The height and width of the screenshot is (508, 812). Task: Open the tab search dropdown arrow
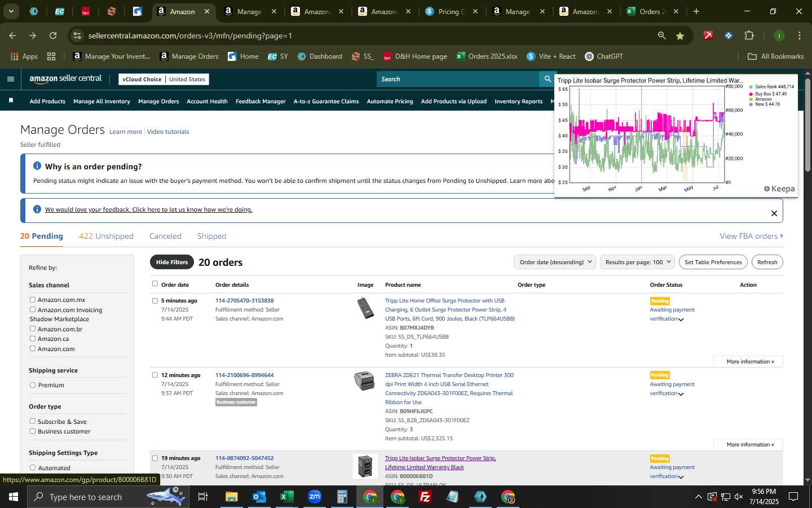point(11,11)
